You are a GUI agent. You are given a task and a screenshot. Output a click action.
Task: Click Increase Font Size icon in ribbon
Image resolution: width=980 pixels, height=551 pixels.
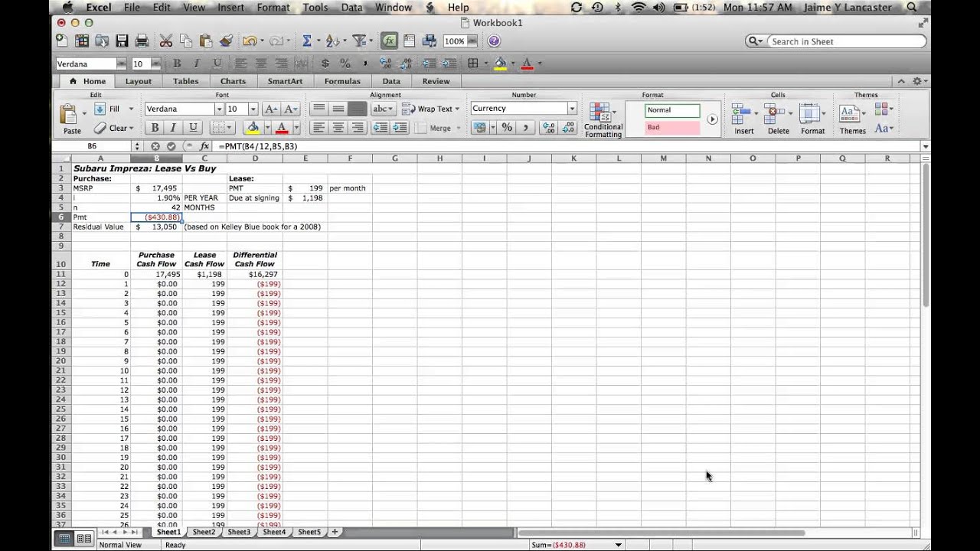click(x=270, y=109)
